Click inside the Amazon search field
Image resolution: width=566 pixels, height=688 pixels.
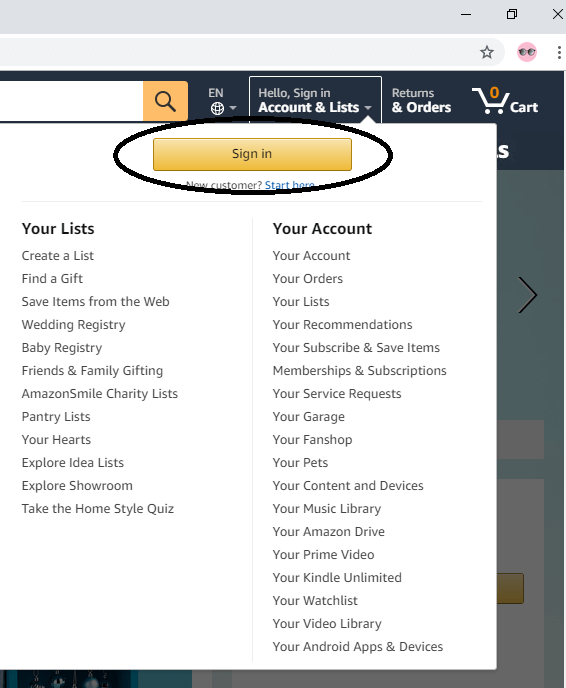click(x=72, y=101)
